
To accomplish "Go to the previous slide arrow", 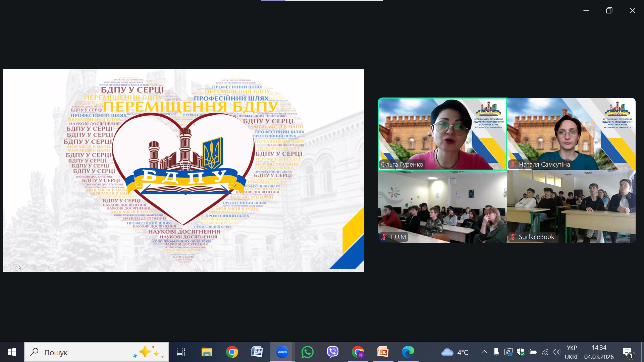I will point(7,267).
